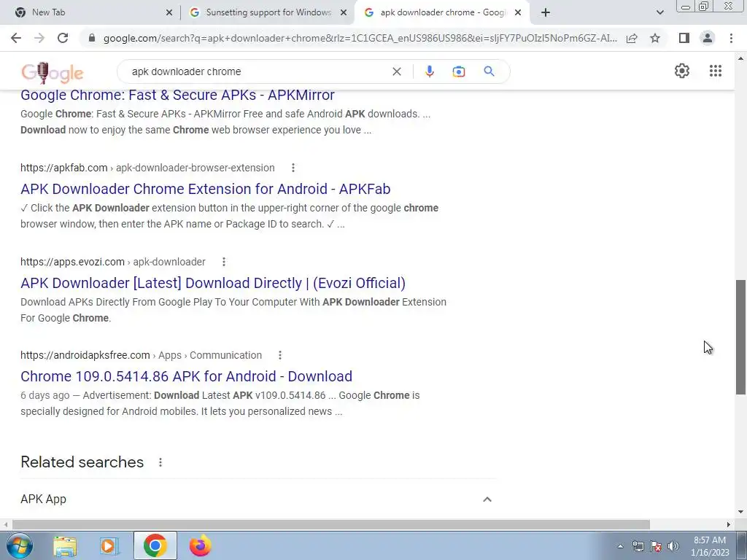This screenshot has width=747, height=560.
Task: Search by image with the camera icon
Action: pos(458,71)
